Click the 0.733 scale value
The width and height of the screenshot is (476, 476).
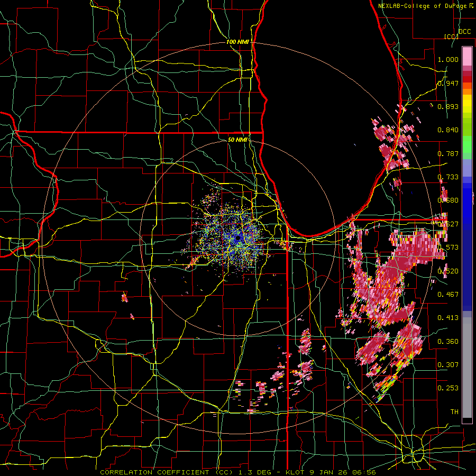pyautogui.click(x=448, y=177)
